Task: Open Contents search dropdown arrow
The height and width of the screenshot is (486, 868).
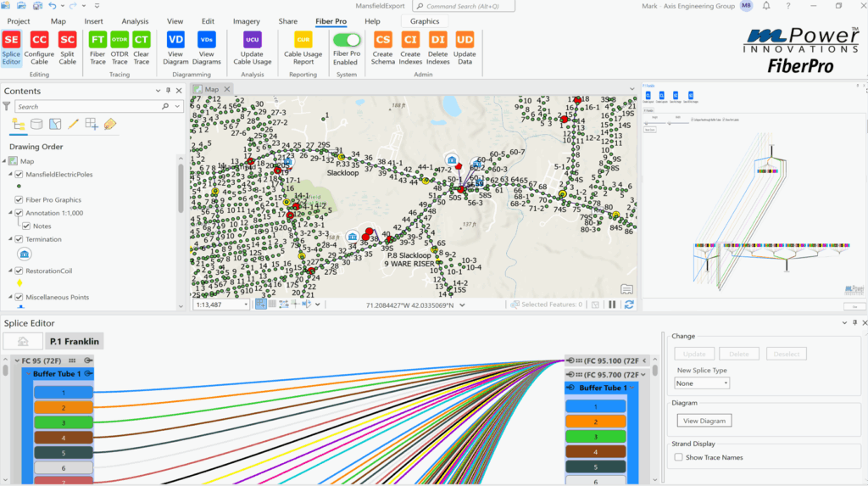Action: [177, 106]
